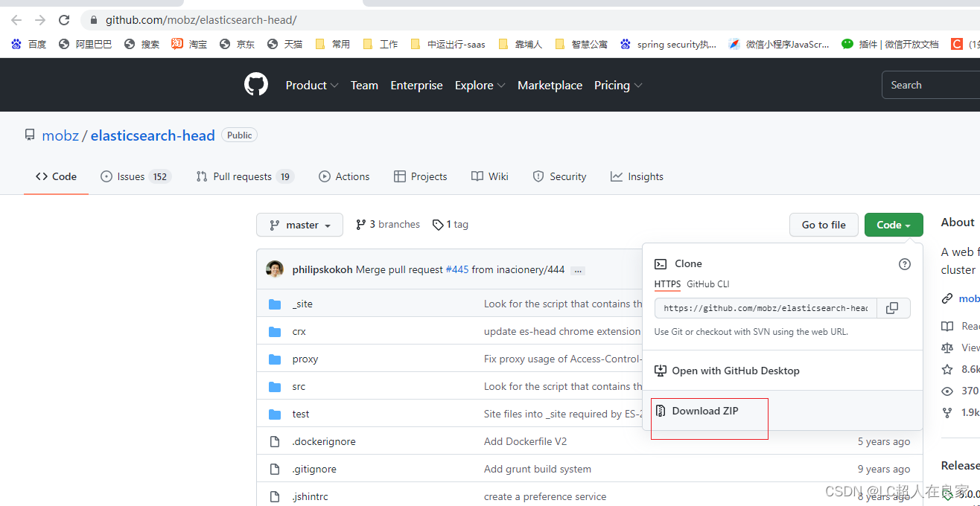Expand the Explore dropdown menu
The image size is (980, 506).
[x=480, y=85]
